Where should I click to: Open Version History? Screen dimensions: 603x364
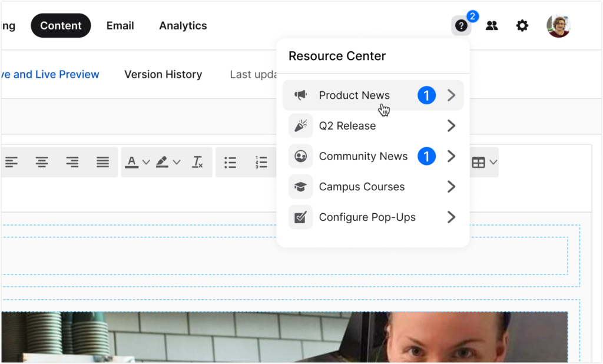[x=163, y=74]
